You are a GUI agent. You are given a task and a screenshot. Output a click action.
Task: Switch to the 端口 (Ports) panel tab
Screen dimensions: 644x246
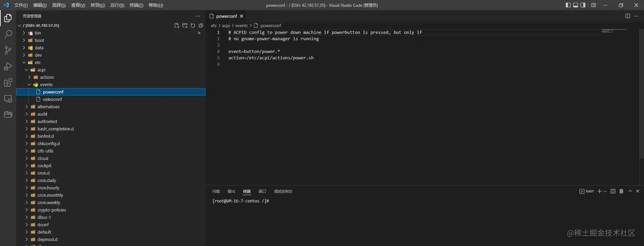click(262, 192)
